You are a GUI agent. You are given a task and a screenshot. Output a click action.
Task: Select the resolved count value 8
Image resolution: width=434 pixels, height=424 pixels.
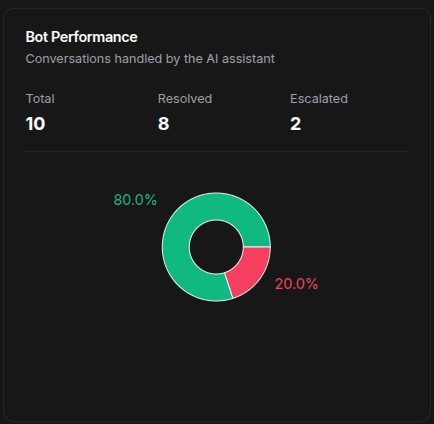[163, 124]
